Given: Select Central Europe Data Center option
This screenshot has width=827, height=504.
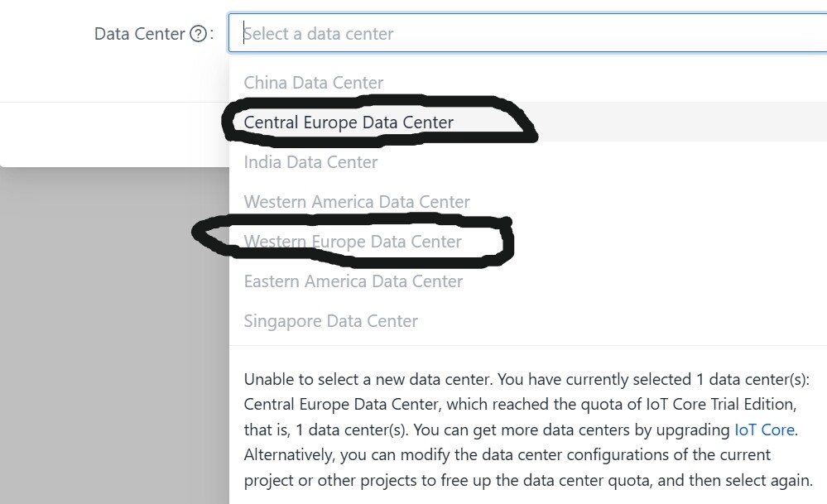Looking at the screenshot, I should [349, 122].
